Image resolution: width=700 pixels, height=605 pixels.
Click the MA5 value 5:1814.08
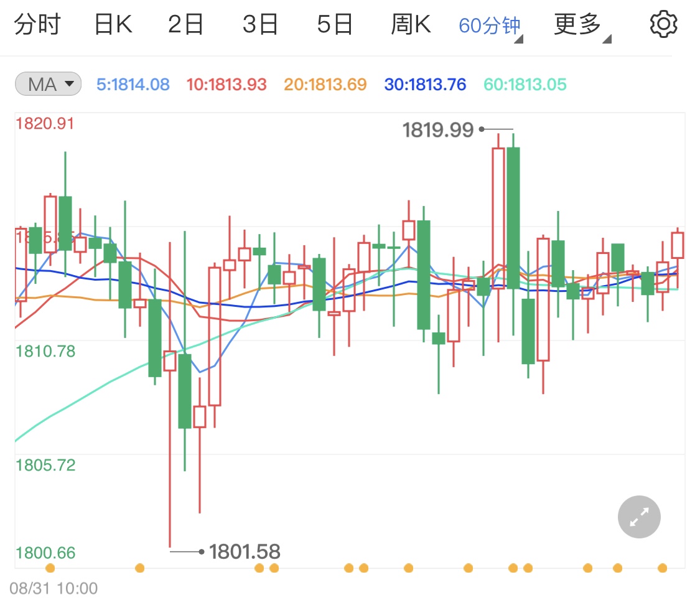pos(133,85)
